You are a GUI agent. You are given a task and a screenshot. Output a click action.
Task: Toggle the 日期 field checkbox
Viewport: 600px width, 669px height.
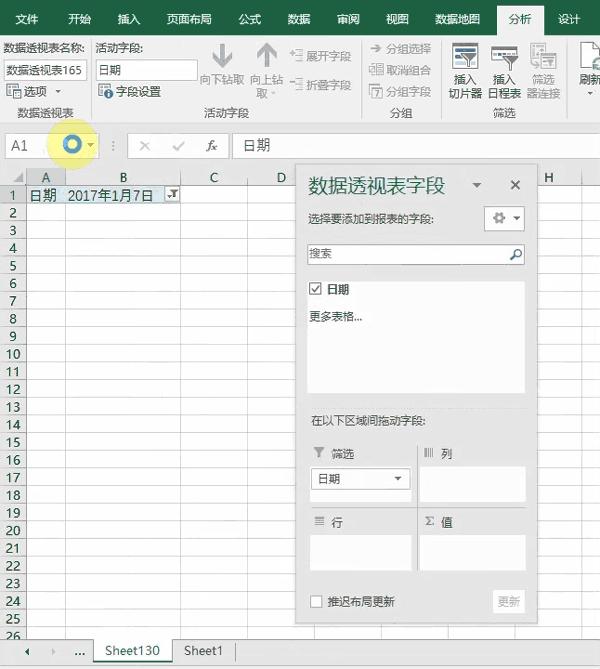tap(315, 289)
